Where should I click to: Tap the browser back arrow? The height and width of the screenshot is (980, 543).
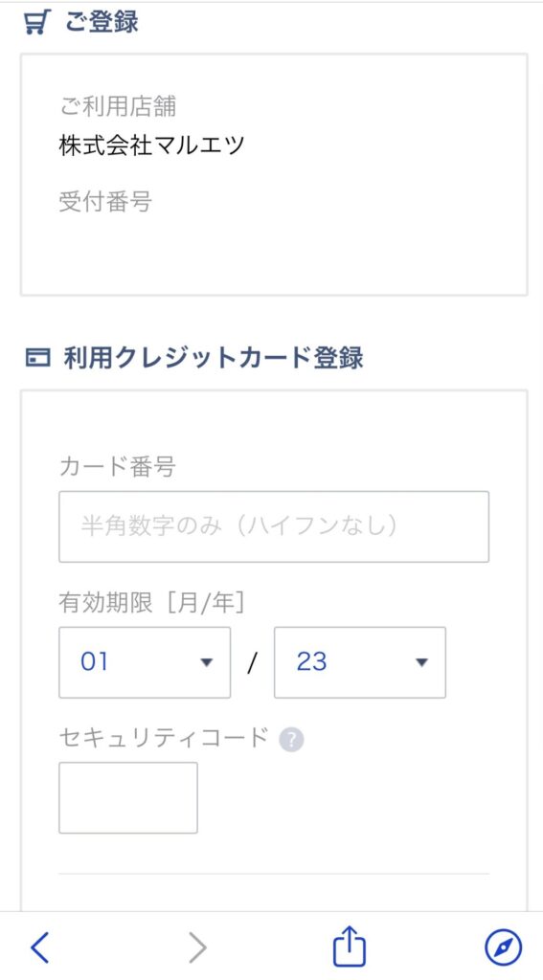(x=39, y=948)
